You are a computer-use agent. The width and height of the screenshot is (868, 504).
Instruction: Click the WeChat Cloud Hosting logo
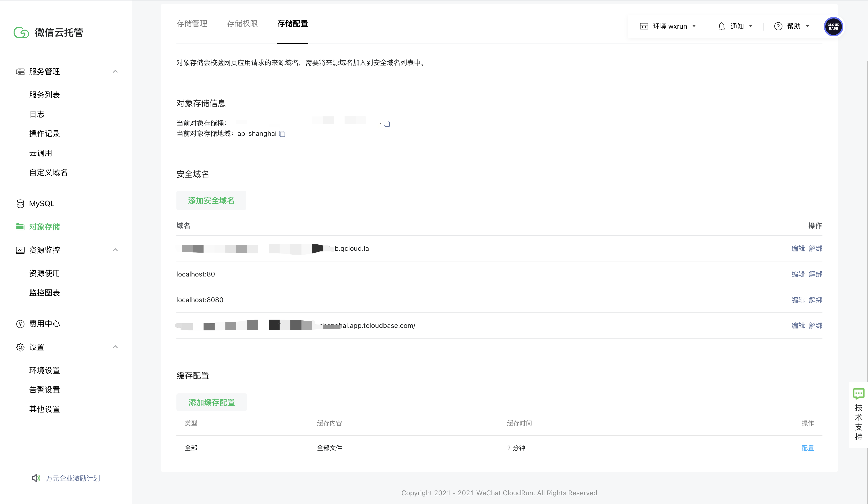tap(21, 33)
